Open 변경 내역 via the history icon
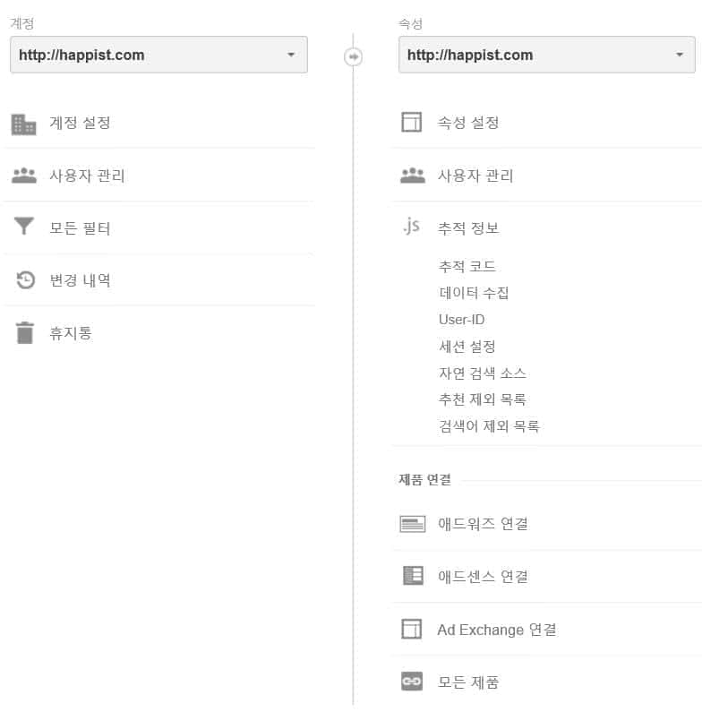The width and height of the screenshot is (728, 712). (24, 279)
